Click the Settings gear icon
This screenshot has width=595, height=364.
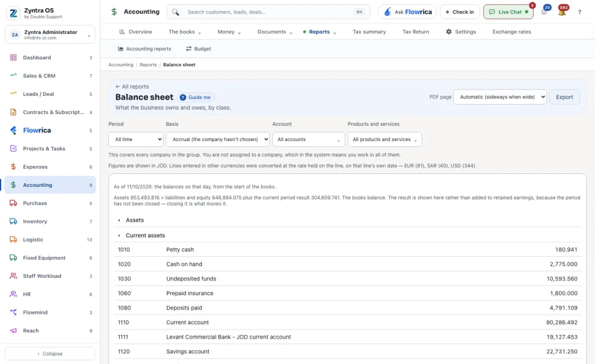click(449, 32)
